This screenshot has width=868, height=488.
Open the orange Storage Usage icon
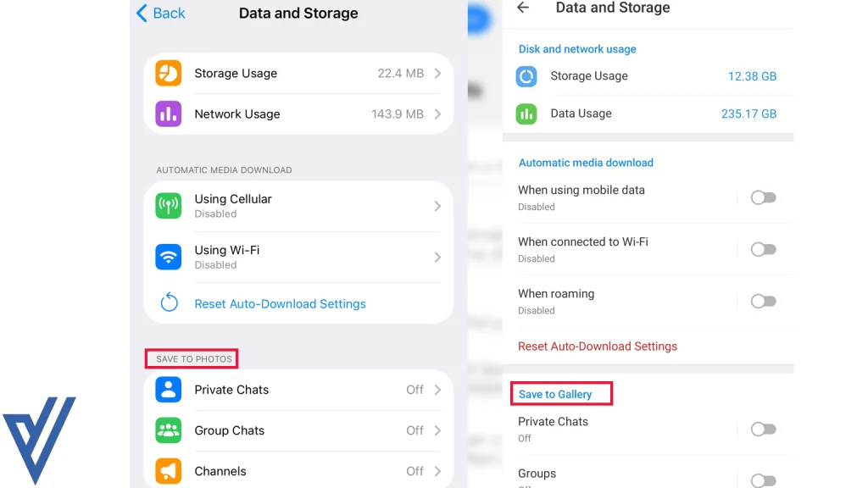point(169,73)
